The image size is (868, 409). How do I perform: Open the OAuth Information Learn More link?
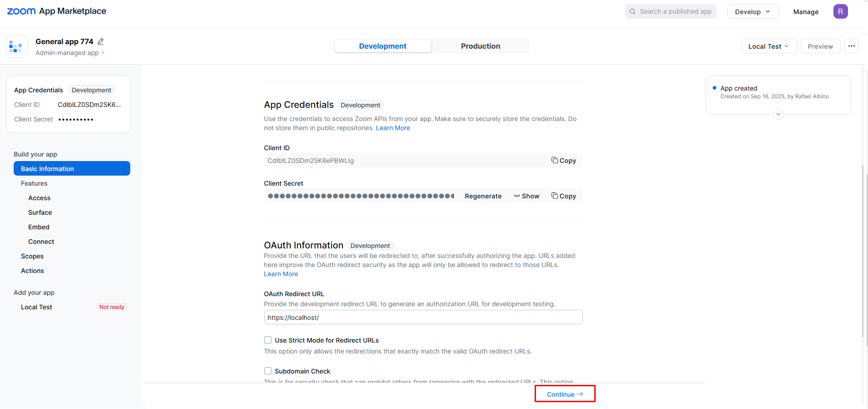[281, 274]
